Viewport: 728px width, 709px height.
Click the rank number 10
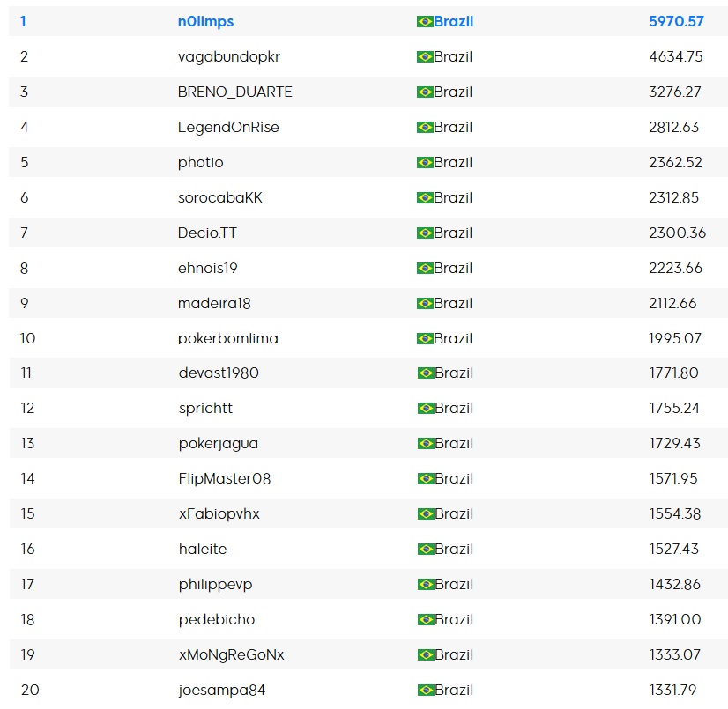pyautogui.click(x=27, y=339)
